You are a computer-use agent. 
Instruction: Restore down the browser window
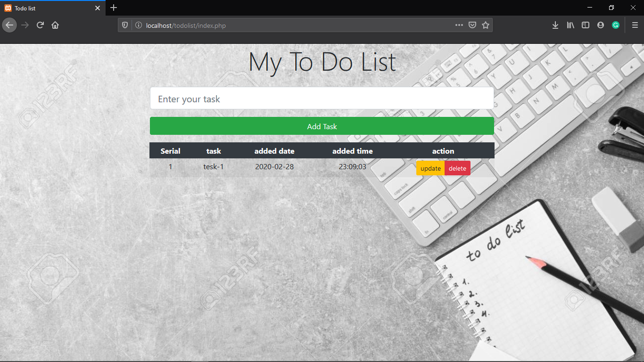[611, 8]
